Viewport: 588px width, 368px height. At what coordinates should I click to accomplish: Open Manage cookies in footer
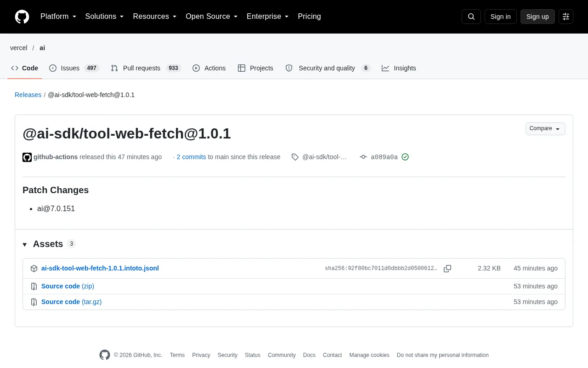coord(369,355)
